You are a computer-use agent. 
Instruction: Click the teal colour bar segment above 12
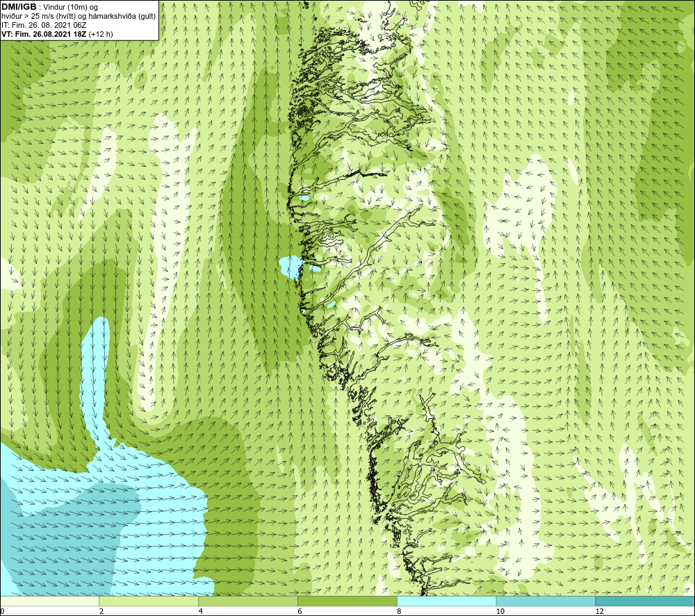coord(646,601)
